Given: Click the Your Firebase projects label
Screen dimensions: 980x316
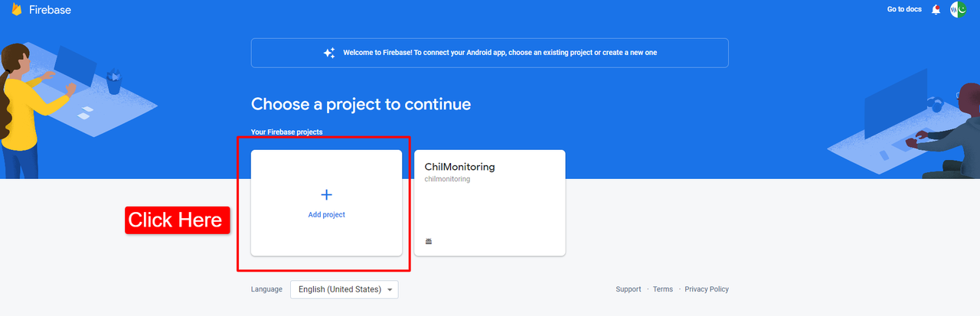Looking at the screenshot, I should (x=287, y=132).
